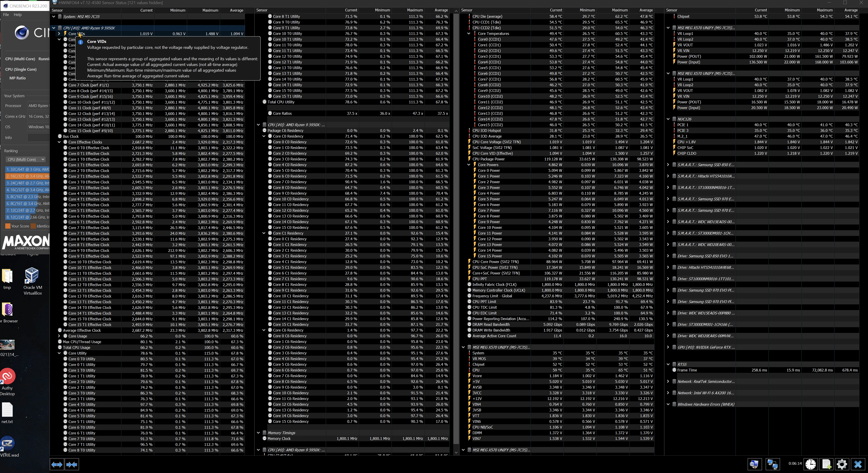
Task: Click the shrink columns arrows icon
Action: tap(72, 465)
